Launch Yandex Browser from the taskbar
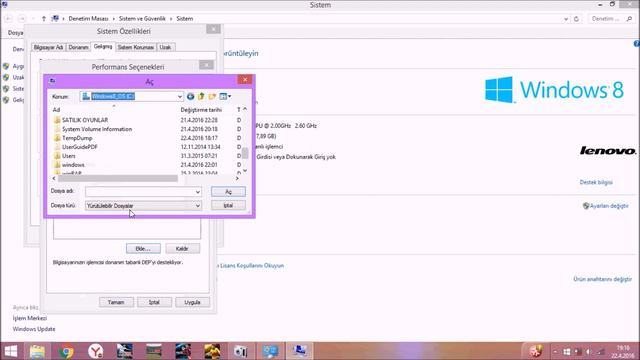The width and height of the screenshot is (640, 360). 96,351
